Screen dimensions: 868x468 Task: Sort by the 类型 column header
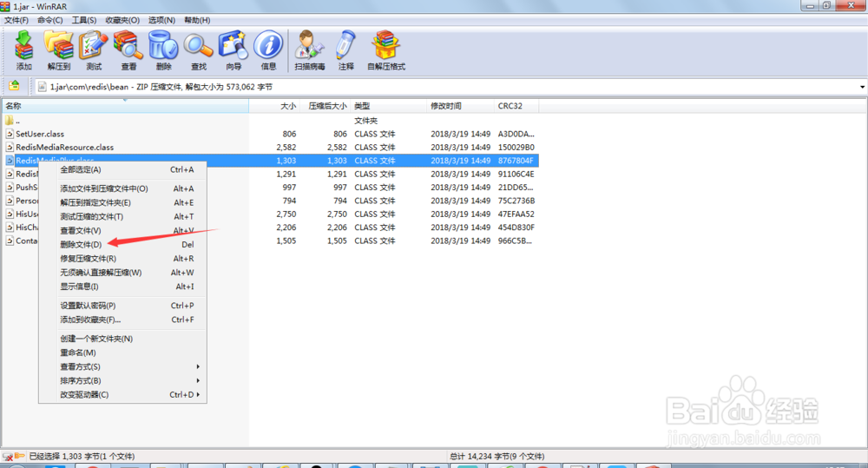pos(389,106)
